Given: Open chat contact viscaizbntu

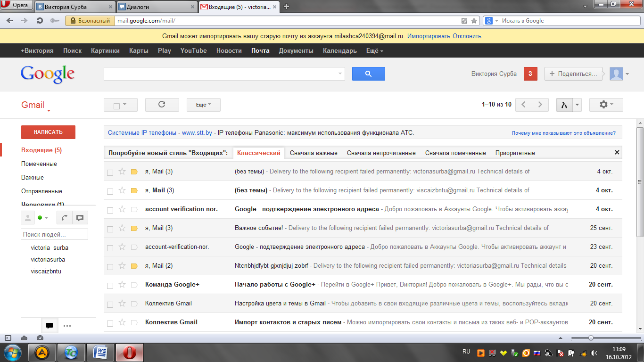Looking at the screenshot, I should pyautogui.click(x=46, y=271).
